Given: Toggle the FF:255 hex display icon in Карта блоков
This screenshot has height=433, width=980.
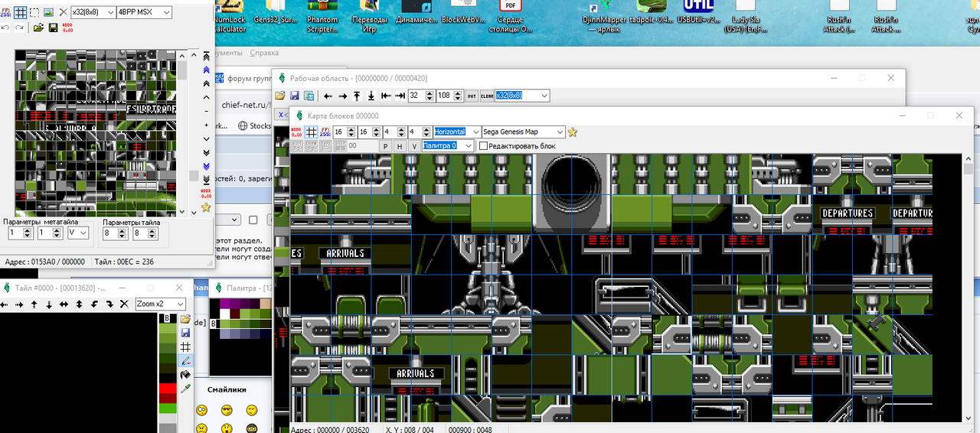Looking at the screenshot, I should (x=325, y=132).
